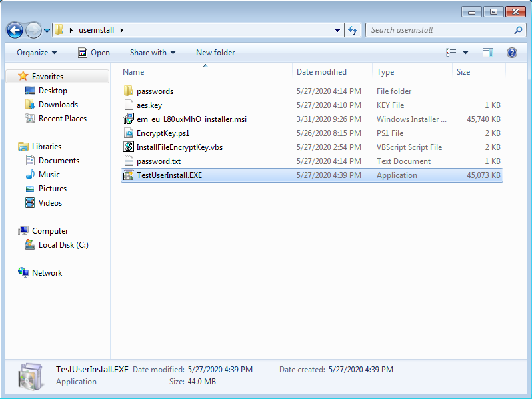Image resolution: width=532 pixels, height=399 pixels.
Task: Click the Pictures library icon
Action: pyautogui.click(x=30, y=189)
